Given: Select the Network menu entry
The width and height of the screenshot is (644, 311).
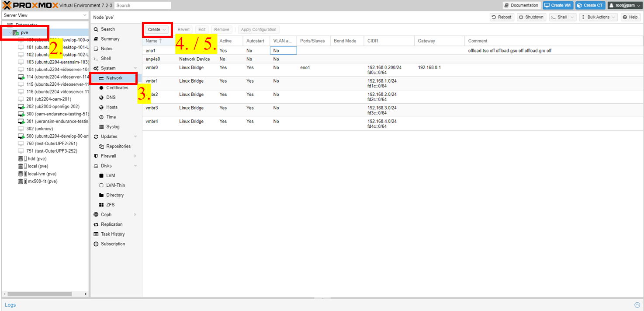Looking at the screenshot, I should point(114,78).
